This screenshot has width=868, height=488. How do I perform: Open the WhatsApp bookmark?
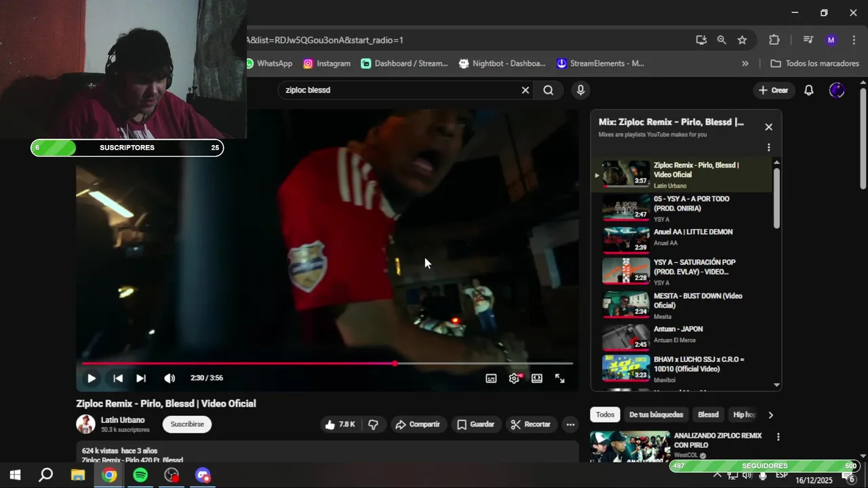pos(269,64)
